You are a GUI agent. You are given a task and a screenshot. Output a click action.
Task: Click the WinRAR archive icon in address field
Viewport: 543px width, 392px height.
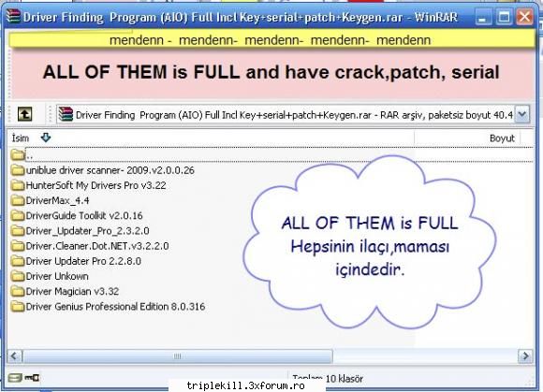click(66, 114)
